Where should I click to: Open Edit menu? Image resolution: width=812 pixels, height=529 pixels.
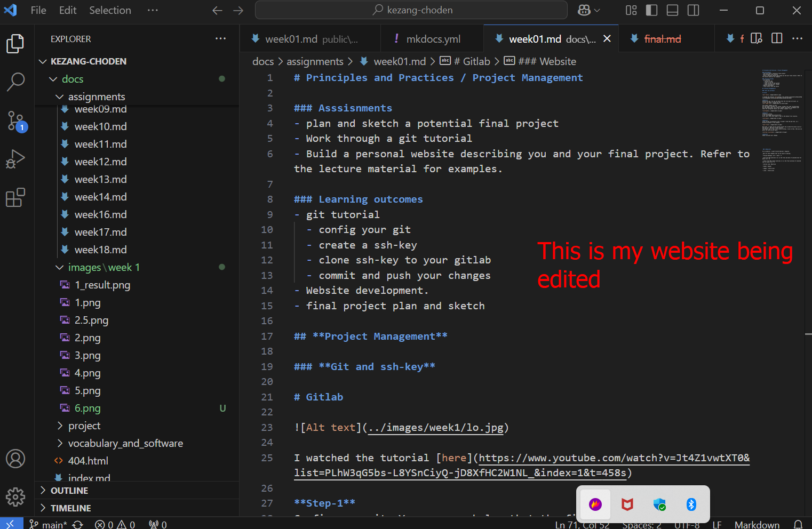pos(68,10)
